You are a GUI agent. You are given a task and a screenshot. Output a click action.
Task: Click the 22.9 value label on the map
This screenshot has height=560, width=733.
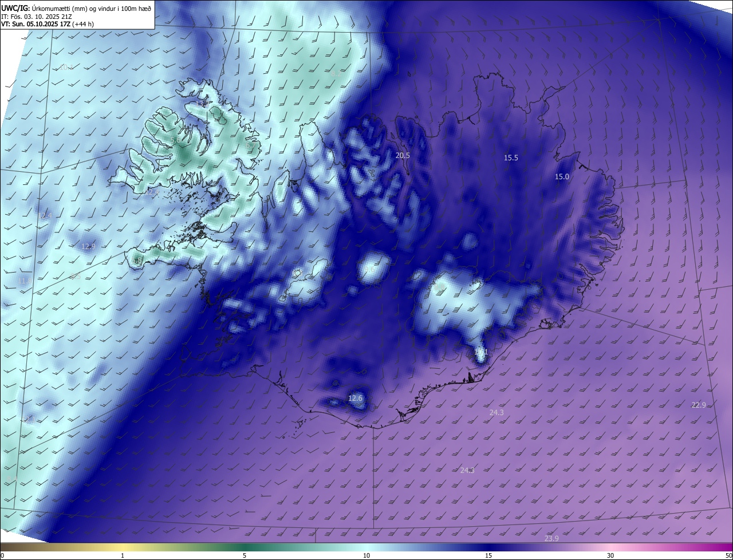(x=699, y=405)
